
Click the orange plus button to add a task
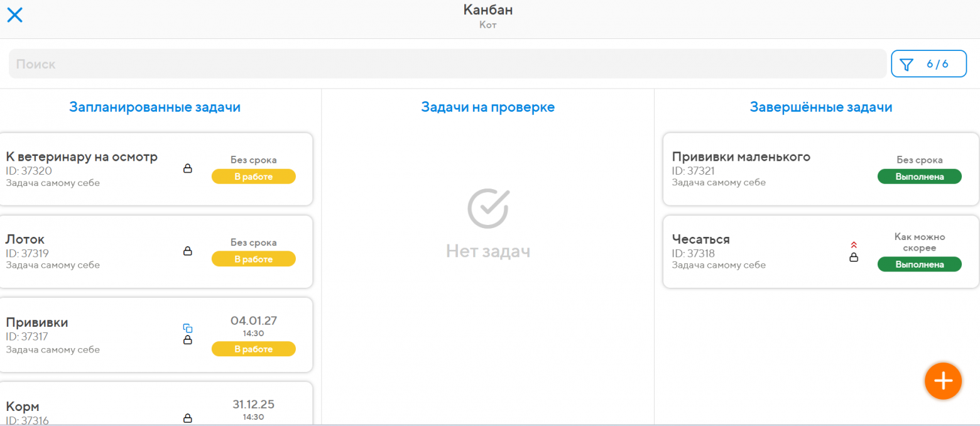942,381
